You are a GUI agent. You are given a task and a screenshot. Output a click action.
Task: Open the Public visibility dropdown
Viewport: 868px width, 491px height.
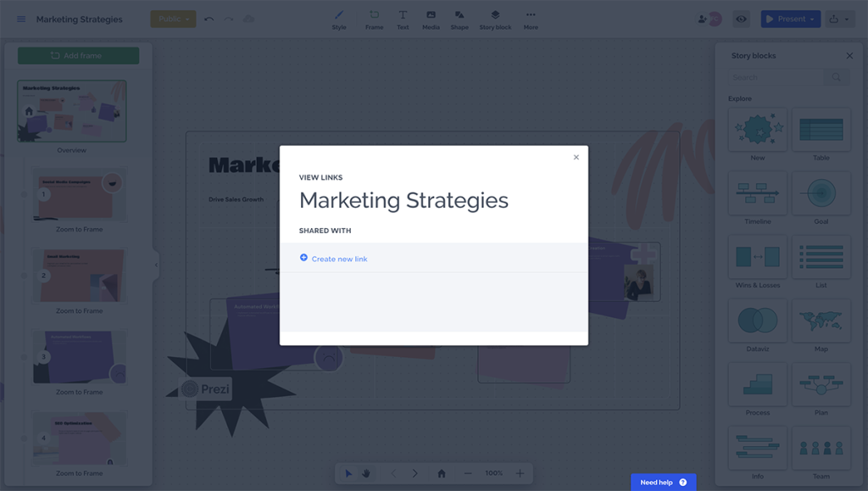[173, 17]
